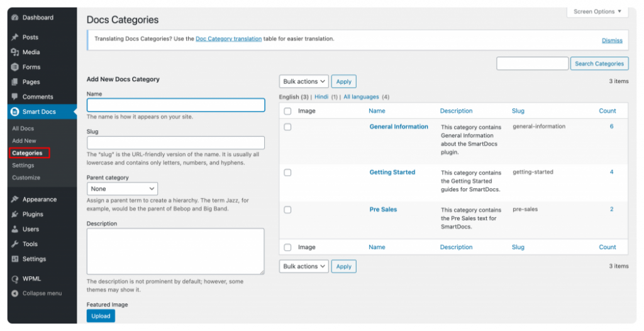The width and height of the screenshot is (644, 331).
Task: Dismiss the translation notice
Action: pyautogui.click(x=612, y=40)
